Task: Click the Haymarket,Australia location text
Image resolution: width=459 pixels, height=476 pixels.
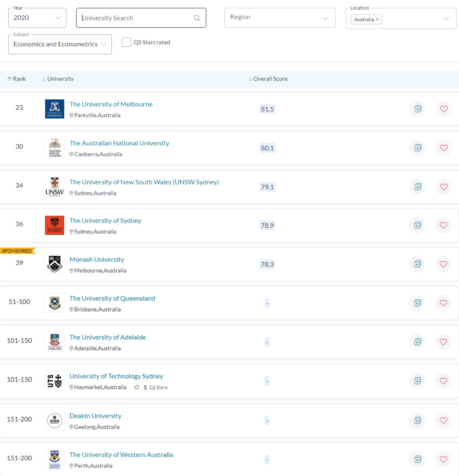Action: [100, 387]
